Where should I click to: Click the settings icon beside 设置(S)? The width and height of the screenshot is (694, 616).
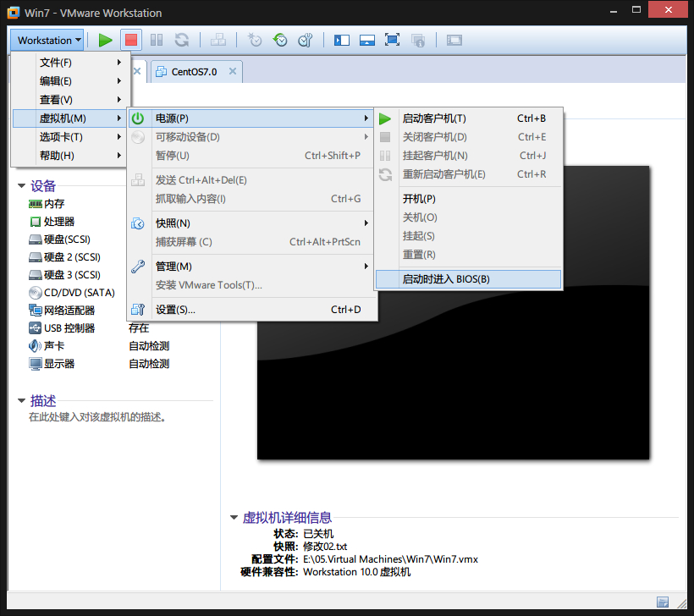pos(138,310)
